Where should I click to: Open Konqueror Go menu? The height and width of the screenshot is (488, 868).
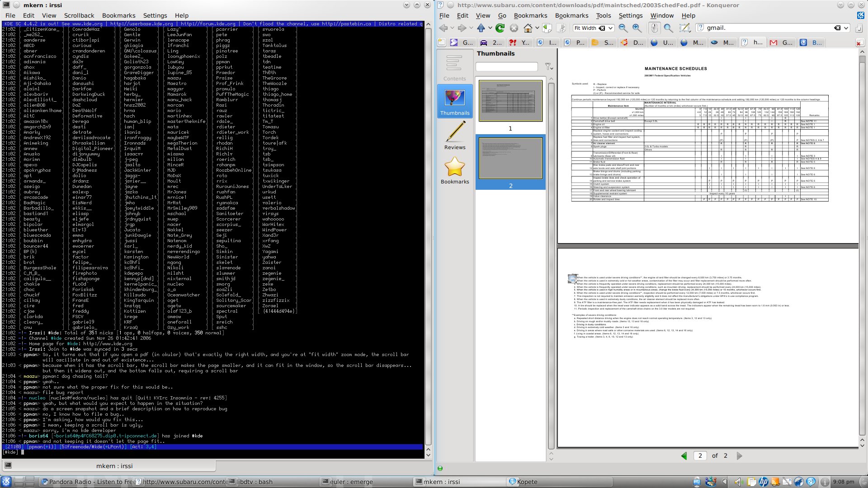(x=502, y=15)
